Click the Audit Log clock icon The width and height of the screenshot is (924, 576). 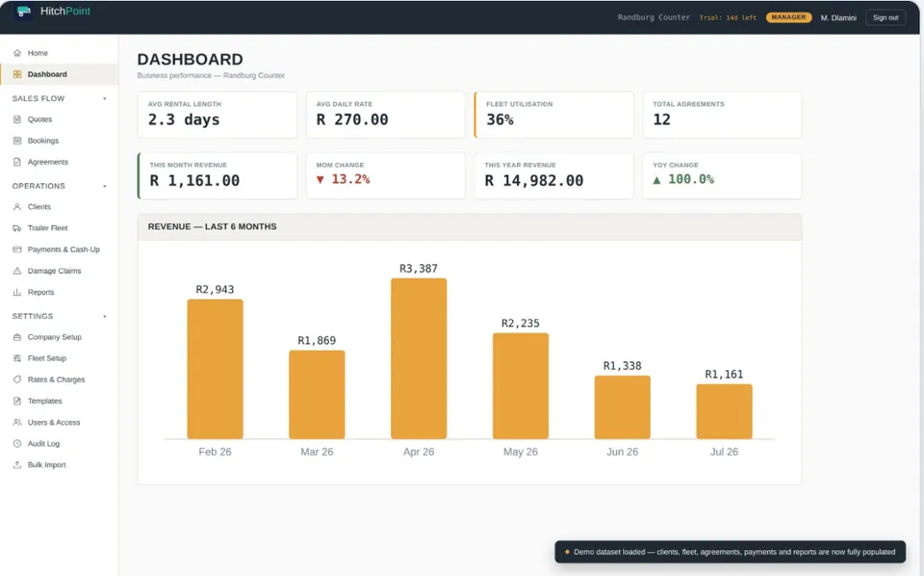17,443
